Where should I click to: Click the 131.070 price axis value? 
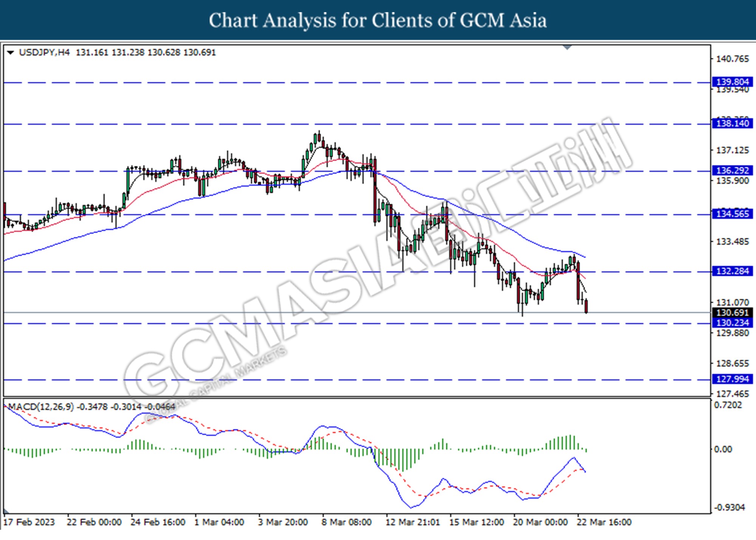tap(733, 303)
